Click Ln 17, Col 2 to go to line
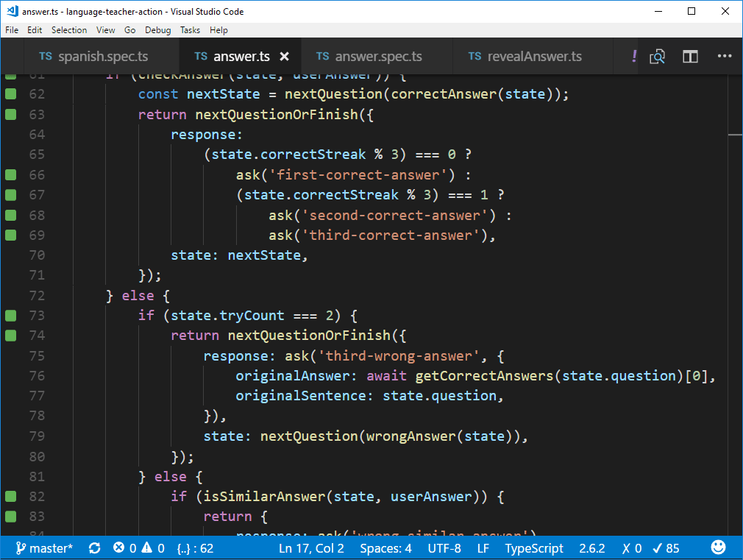The image size is (743, 560). (311, 548)
